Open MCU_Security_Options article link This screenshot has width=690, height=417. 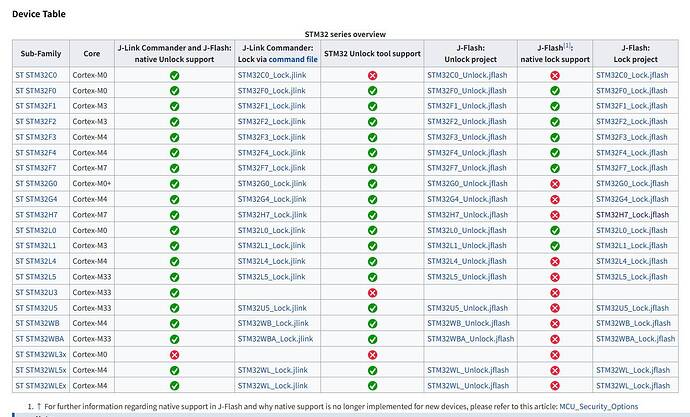tap(598, 406)
